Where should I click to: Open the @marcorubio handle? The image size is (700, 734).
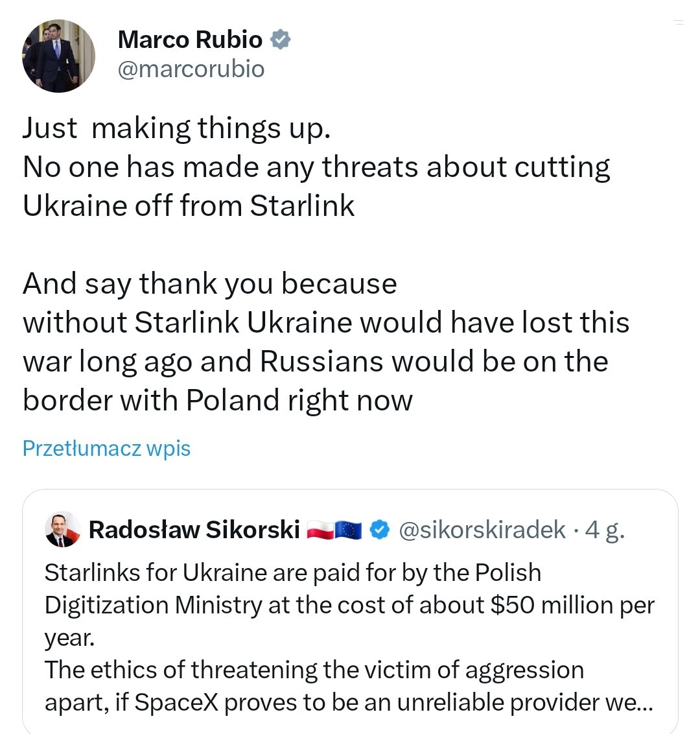[191, 69]
